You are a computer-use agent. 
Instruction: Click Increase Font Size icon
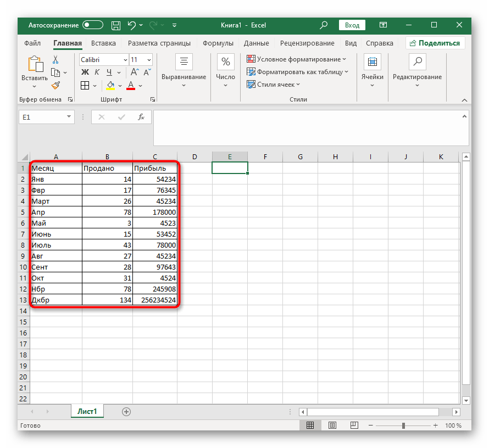pyautogui.click(x=135, y=72)
